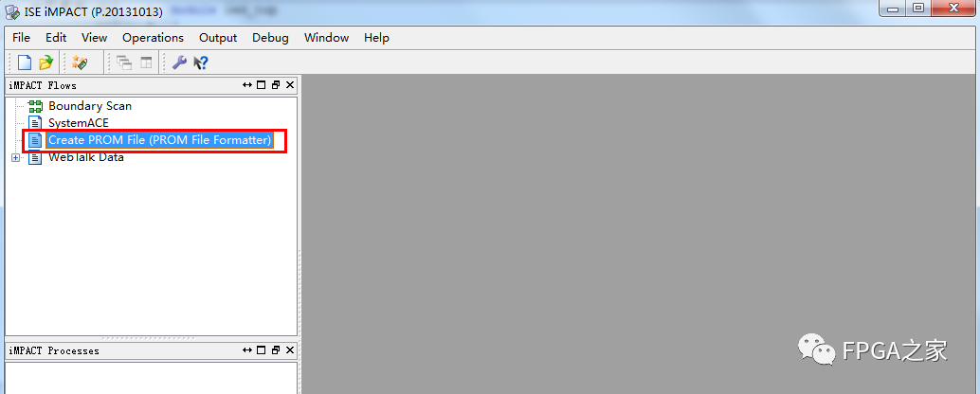Click the iMPACT Processes panel title
Screen dimensions: 980x394
[x=54, y=351]
